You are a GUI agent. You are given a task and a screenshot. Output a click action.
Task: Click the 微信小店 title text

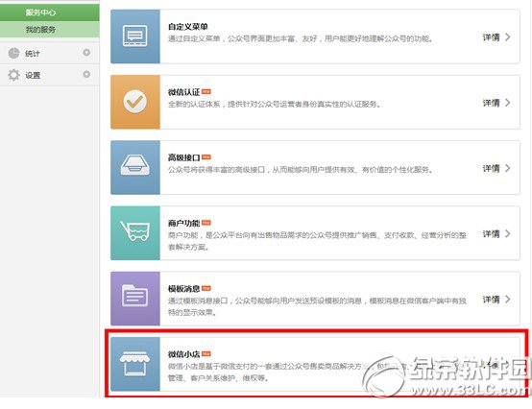pyautogui.click(x=183, y=354)
